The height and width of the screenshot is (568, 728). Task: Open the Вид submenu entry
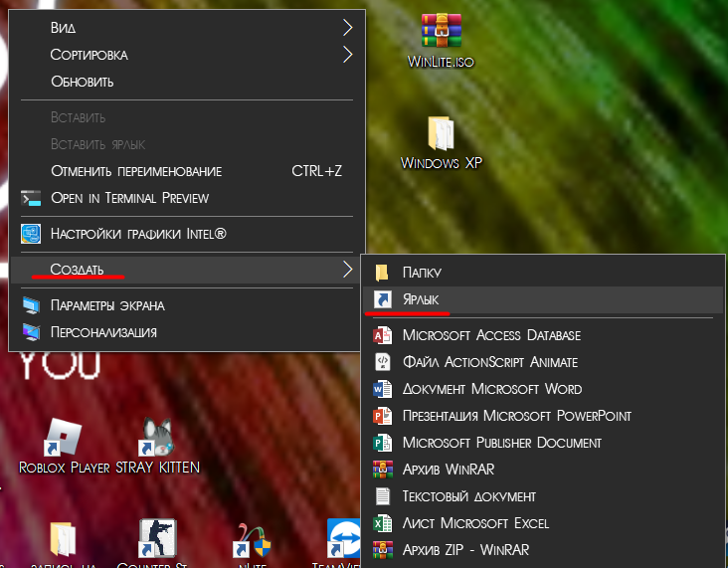coord(187,28)
